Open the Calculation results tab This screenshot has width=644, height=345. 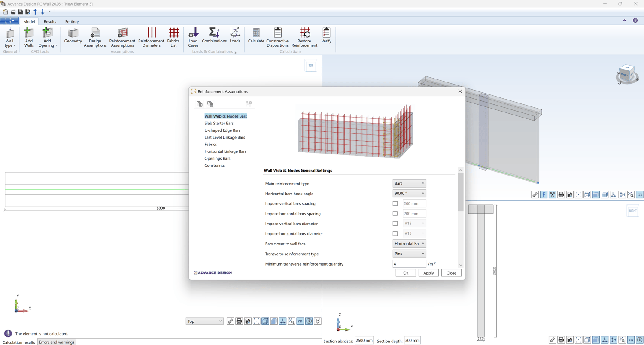19,342
